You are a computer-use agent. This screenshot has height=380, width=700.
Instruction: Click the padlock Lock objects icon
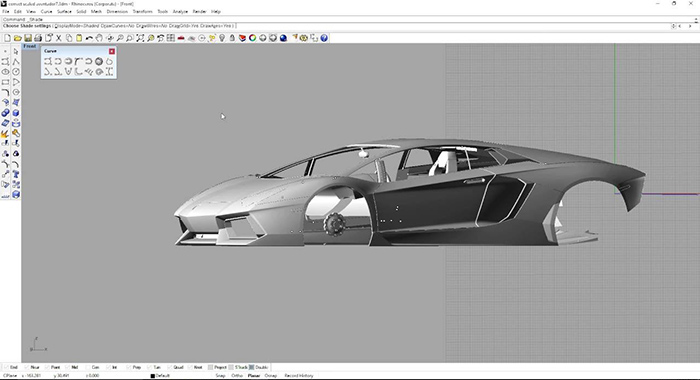tap(232, 38)
